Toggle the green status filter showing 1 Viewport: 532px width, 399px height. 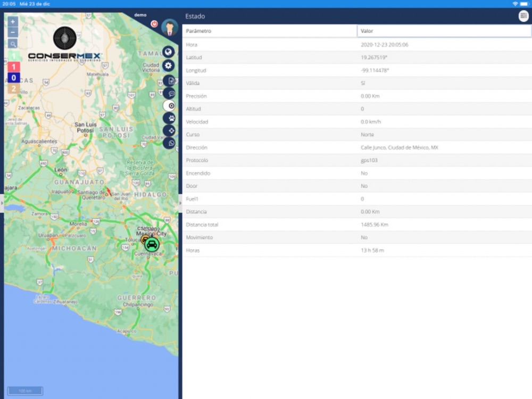click(x=13, y=56)
